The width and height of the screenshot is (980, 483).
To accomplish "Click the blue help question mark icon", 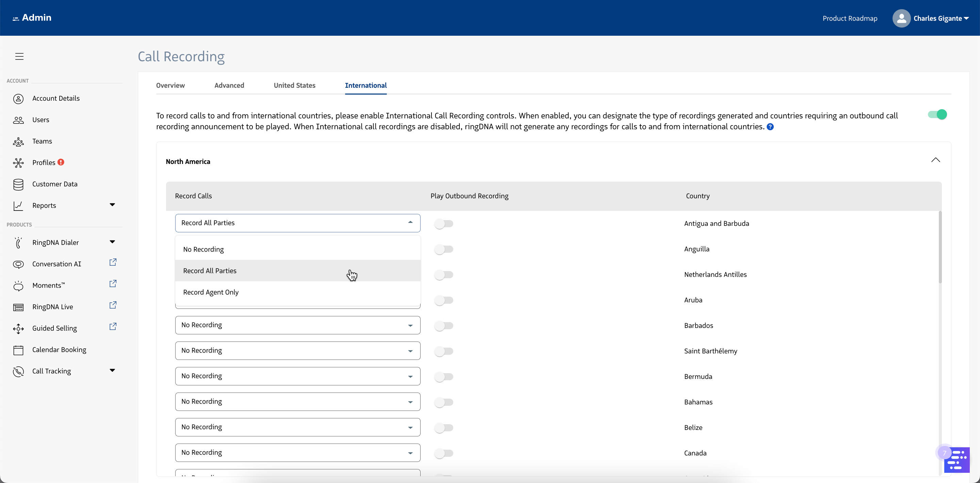I will 770,127.
